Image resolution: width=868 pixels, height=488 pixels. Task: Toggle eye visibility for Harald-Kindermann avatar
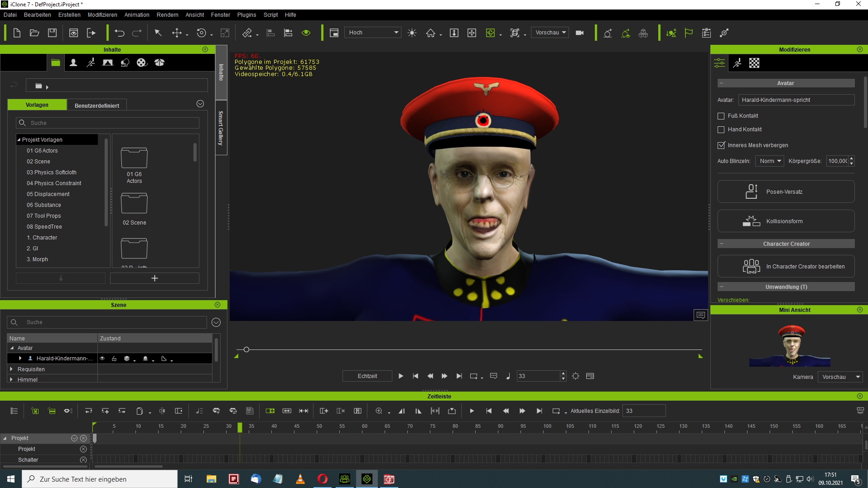pyautogui.click(x=102, y=359)
